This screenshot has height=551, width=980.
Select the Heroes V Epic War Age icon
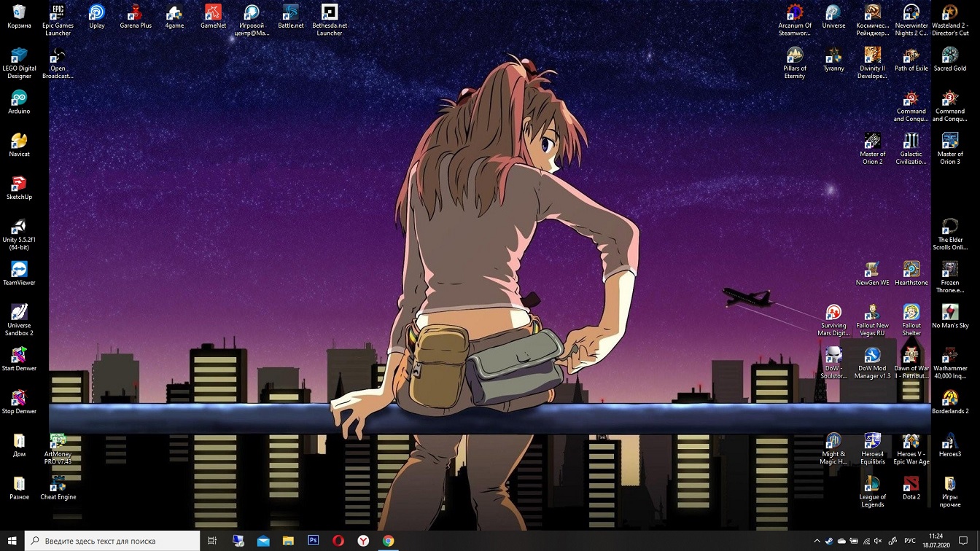911,449
